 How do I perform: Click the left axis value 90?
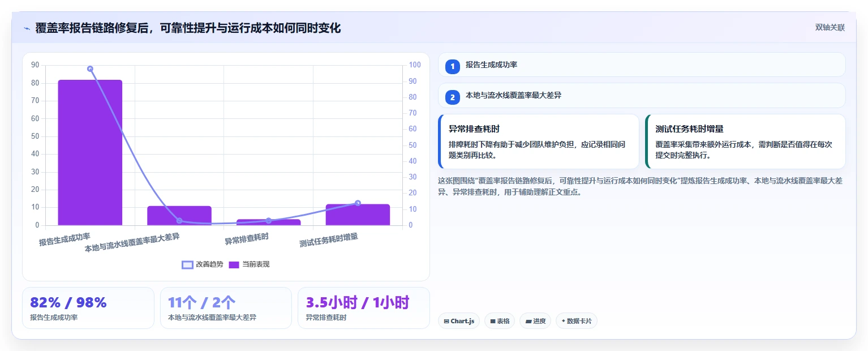click(36, 65)
